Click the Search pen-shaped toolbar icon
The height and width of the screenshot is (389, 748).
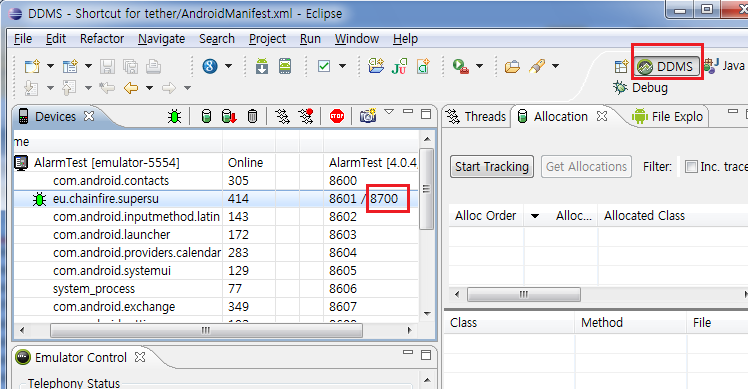537,66
